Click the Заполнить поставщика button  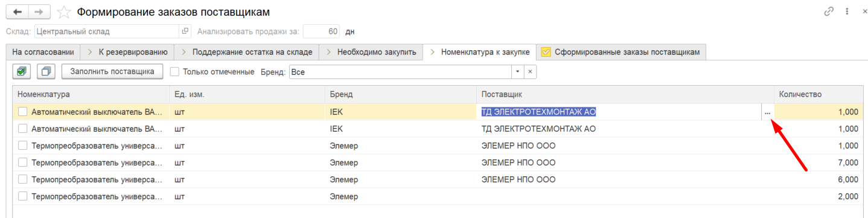pos(112,71)
